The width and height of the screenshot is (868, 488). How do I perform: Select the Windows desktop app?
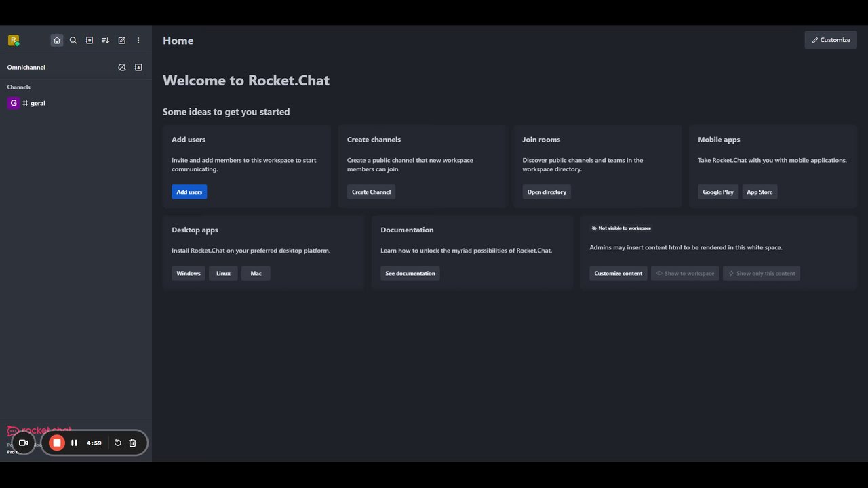[x=189, y=273]
